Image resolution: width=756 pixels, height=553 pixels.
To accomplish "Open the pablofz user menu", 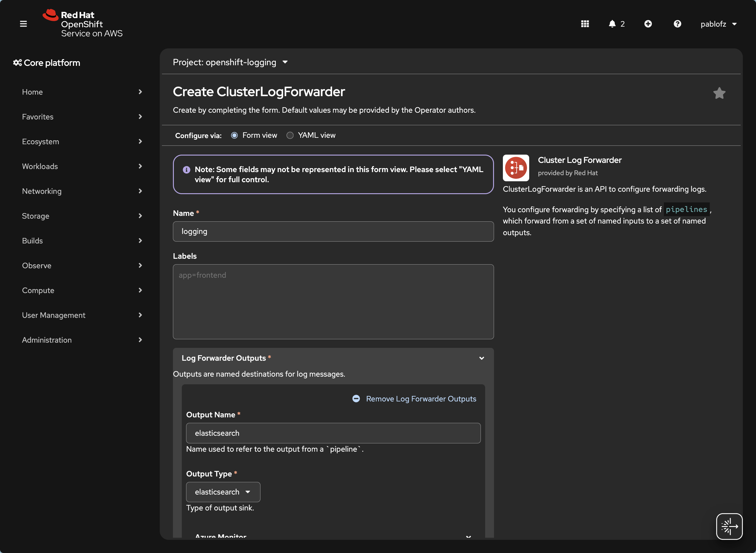I will pos(719,24).
